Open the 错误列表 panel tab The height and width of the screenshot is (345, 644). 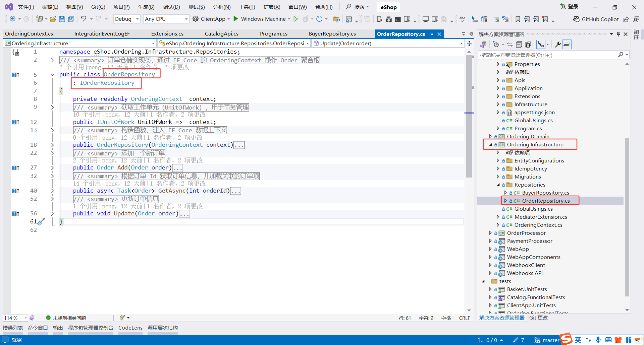coord(13,328)
